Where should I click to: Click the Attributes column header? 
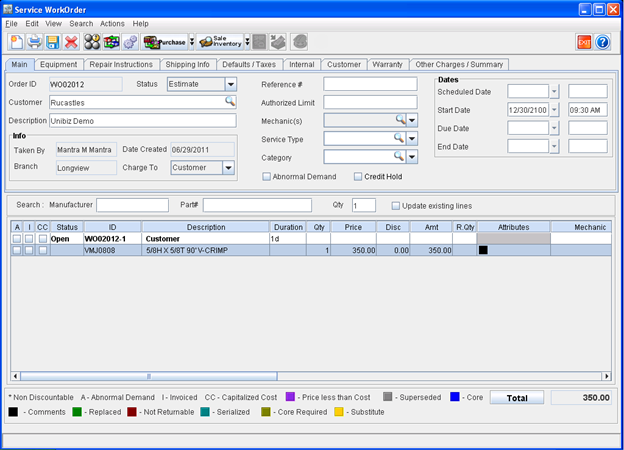513,227
